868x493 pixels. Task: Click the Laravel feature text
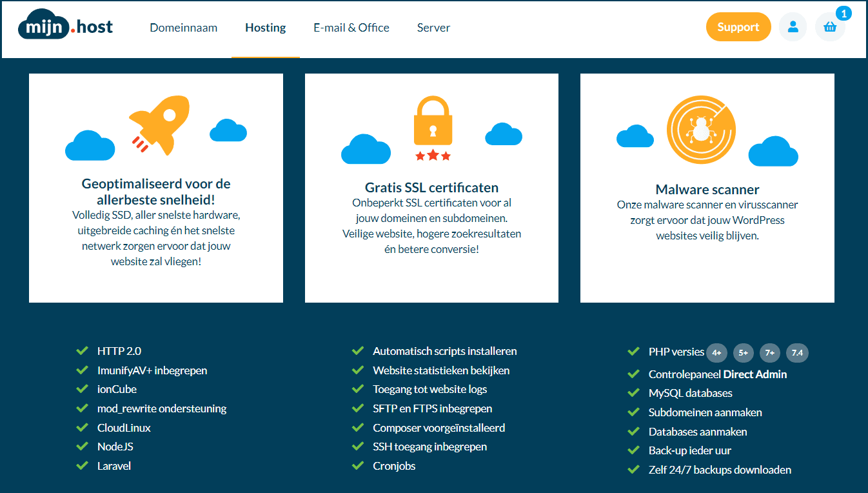pyautogui.click(x=114, y=465)
